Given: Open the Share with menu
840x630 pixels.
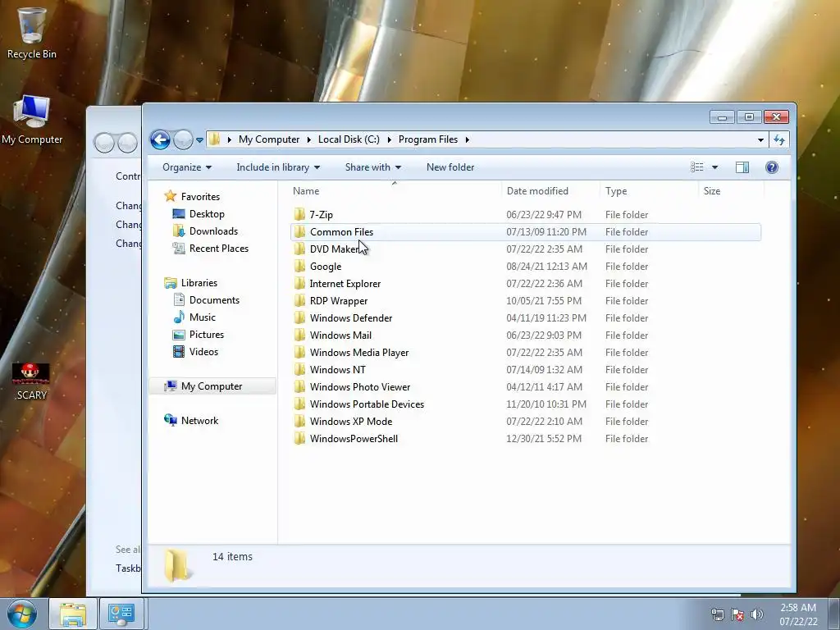Looking at the screenshot, I should click(373, 167).
